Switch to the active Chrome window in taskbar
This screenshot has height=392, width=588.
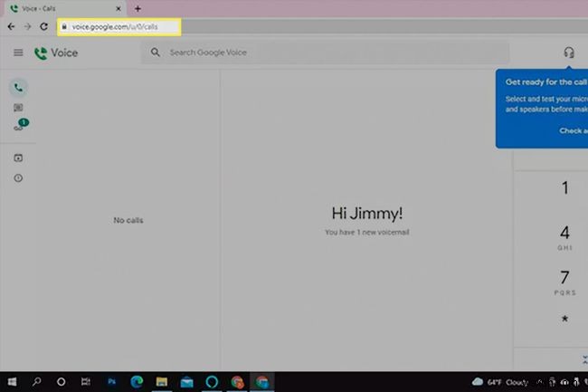click(262, 382)
